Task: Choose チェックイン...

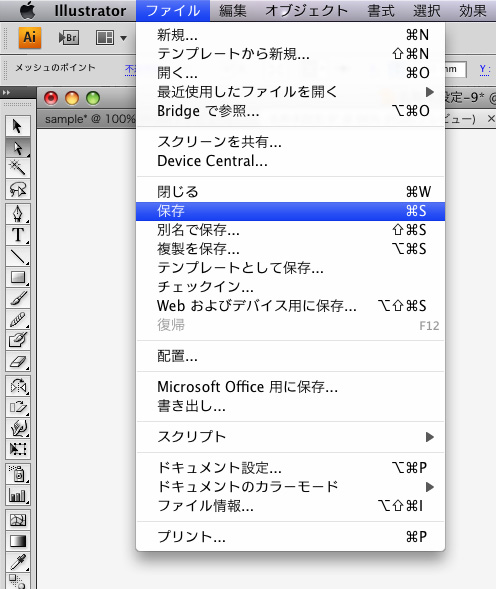Action: point(290,287)
